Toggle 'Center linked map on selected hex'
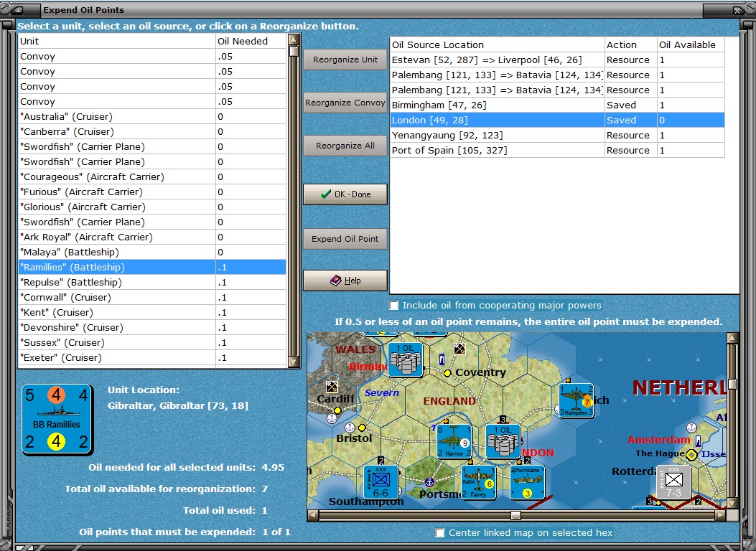The height and width of the screenshot is (551, 756). tap(440, 532)
